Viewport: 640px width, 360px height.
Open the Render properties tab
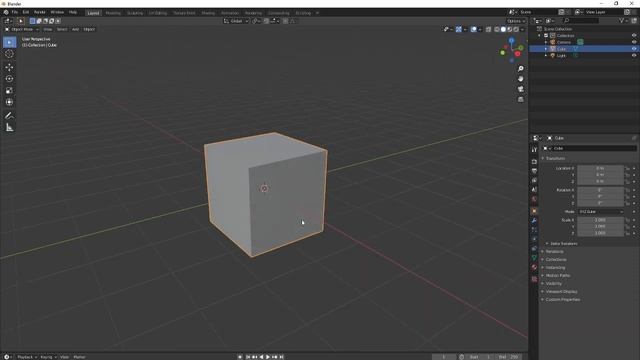click(534, 161)
